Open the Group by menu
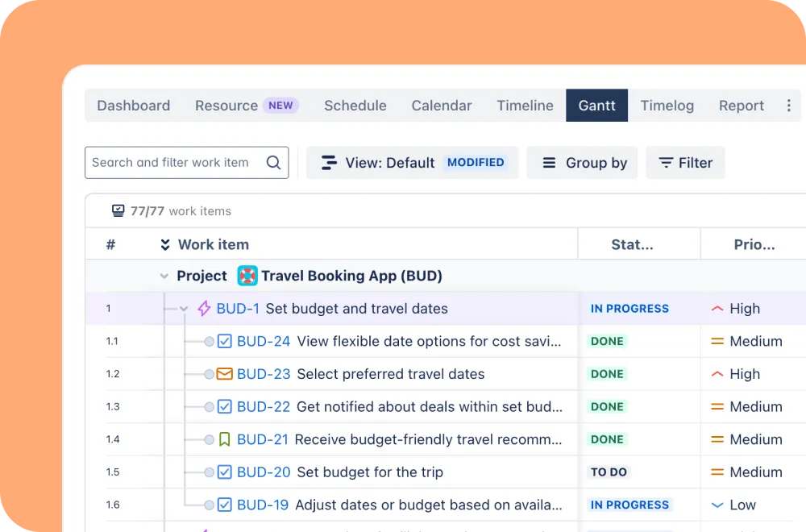Screen dimensions: 806x532 coord(582,163)
